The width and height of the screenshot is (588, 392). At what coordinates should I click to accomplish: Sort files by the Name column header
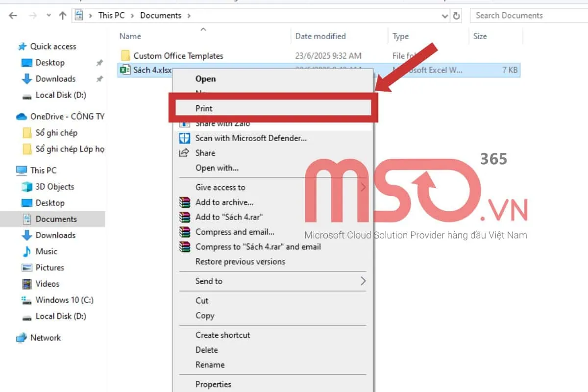[x=130, y=36]
